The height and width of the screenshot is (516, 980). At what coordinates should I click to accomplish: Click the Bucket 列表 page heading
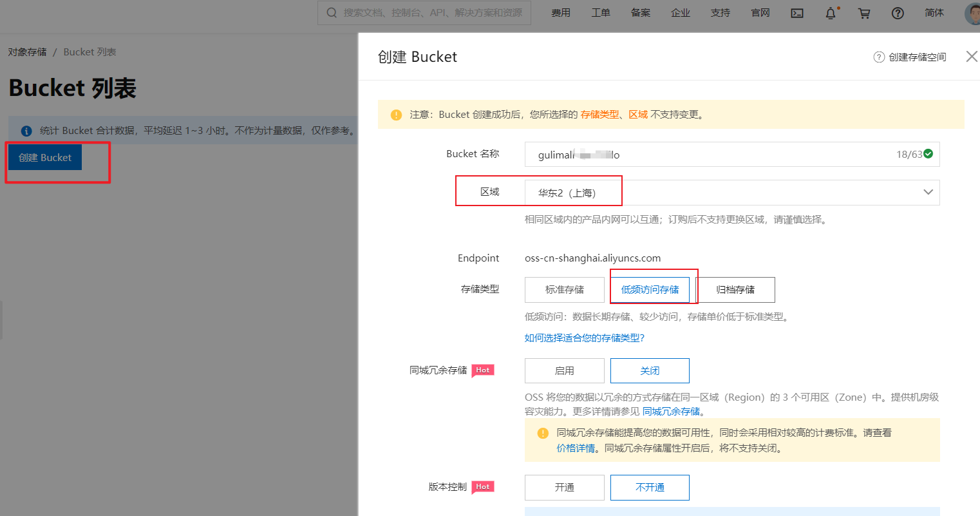[x=73, y=88]
